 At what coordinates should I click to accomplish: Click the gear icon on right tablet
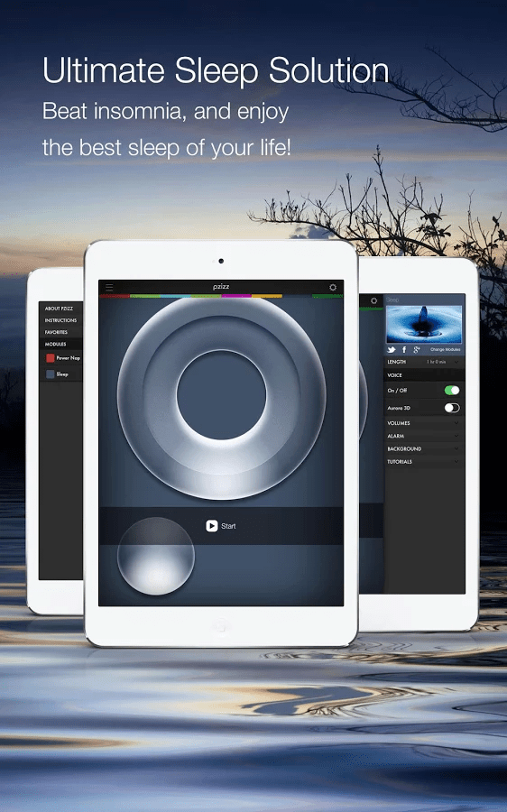point(373,300)
